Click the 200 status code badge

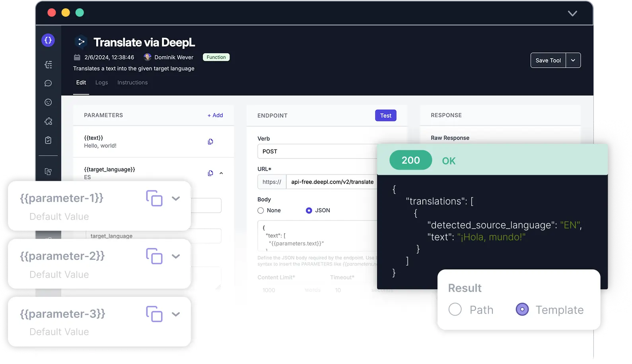point(410,160)
